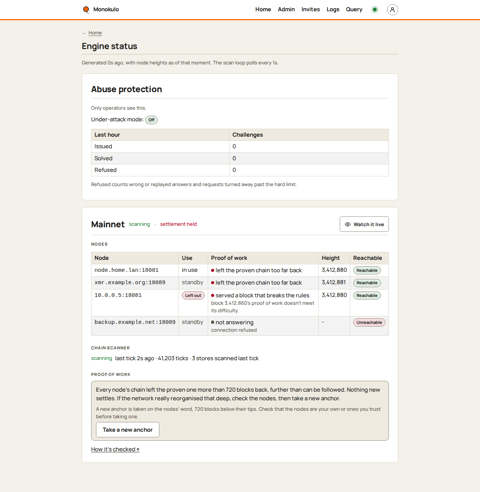Screen dimensions: 480x492
Task: Click the eye icon in Watch it live
Action: point(348,224)
